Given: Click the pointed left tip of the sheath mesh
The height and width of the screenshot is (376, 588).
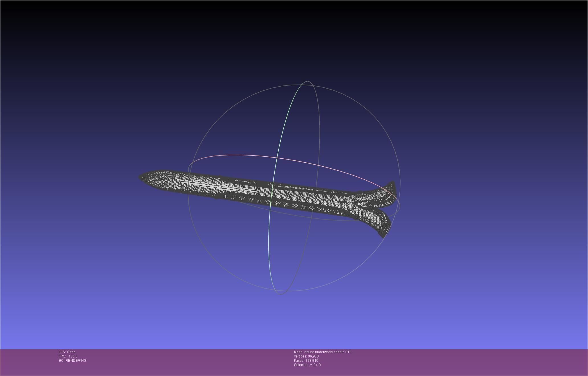Looking at the screenshot, I should tap(140, 177).
